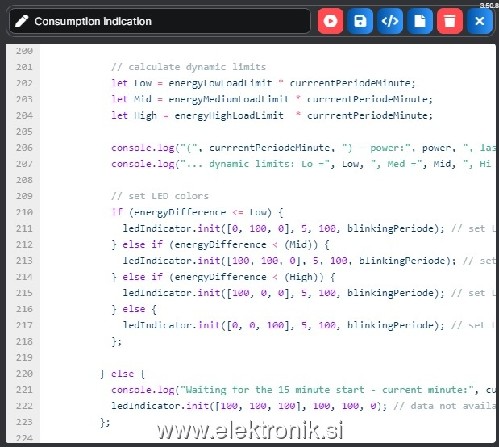Viewport: 499px width, 447px height.
Task: Click the console.log dynamic limits line
Action: (x=302, y=164)
